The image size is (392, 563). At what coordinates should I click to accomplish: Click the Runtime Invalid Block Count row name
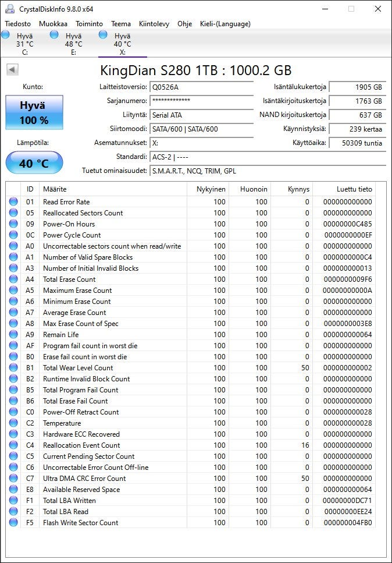pos(87,379)
